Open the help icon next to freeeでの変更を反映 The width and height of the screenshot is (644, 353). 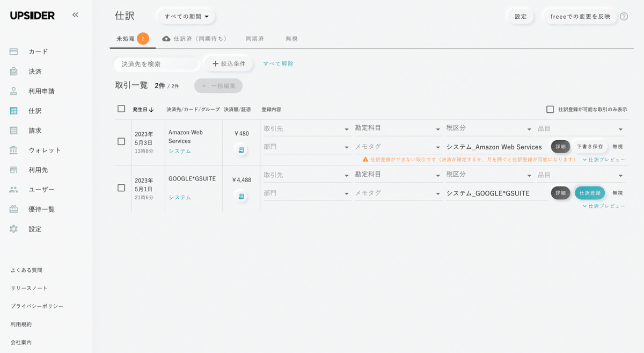click(624, 17)
